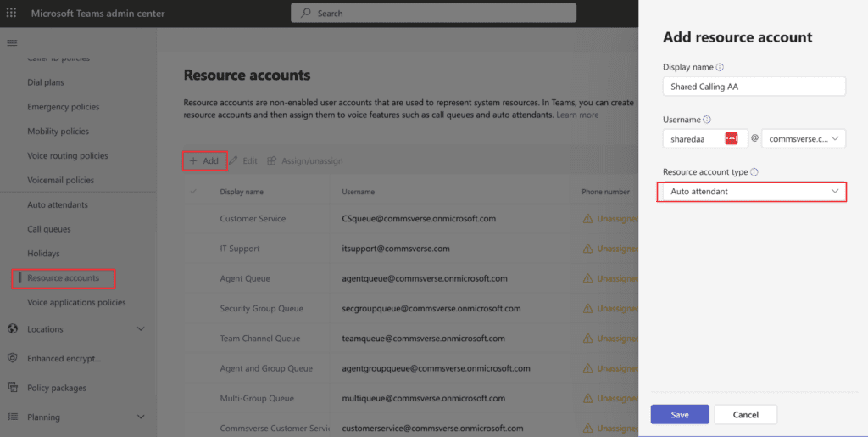Click the warning icon in Security Group Queue row
Viewport: 868px width, 437px height.
tap(587, 309)
